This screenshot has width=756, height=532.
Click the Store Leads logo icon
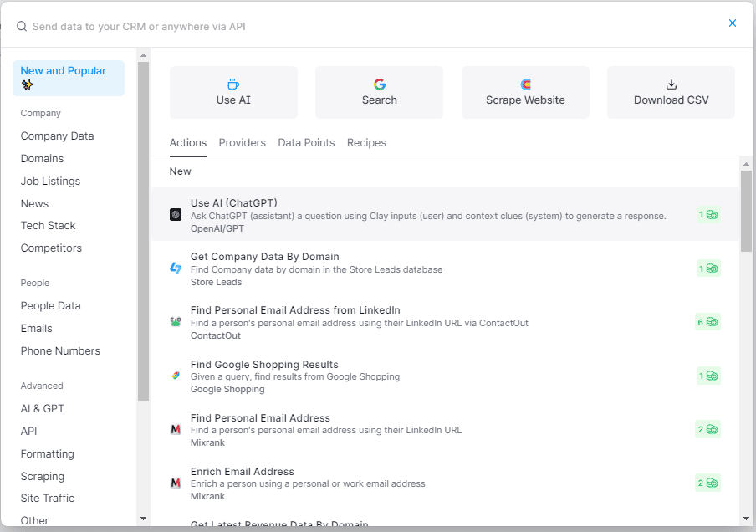point(176,269)
